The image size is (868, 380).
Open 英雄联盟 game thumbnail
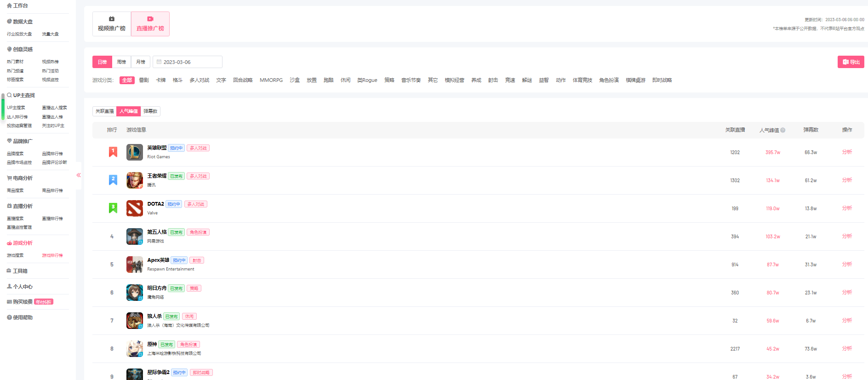[135, 152]
